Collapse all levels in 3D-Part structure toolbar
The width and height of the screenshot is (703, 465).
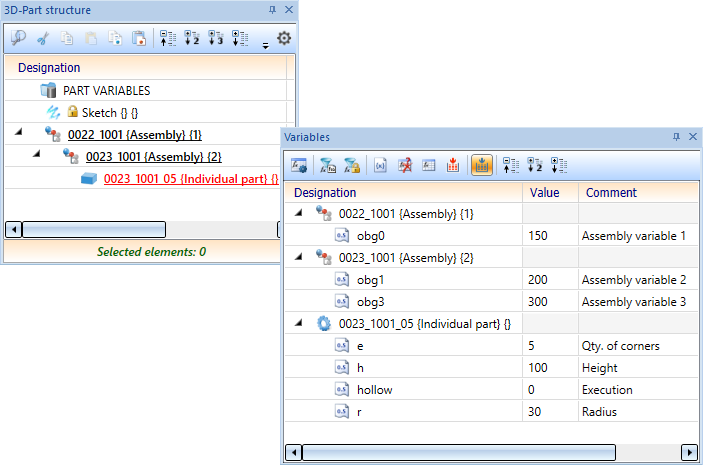pos(168,39)
